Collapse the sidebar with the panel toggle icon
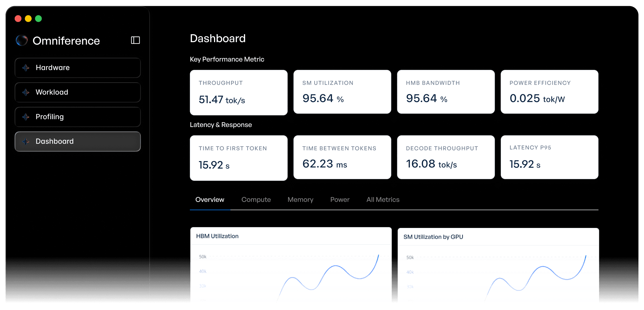Viewport: 644px width, 310px height. tap(135, 40)
